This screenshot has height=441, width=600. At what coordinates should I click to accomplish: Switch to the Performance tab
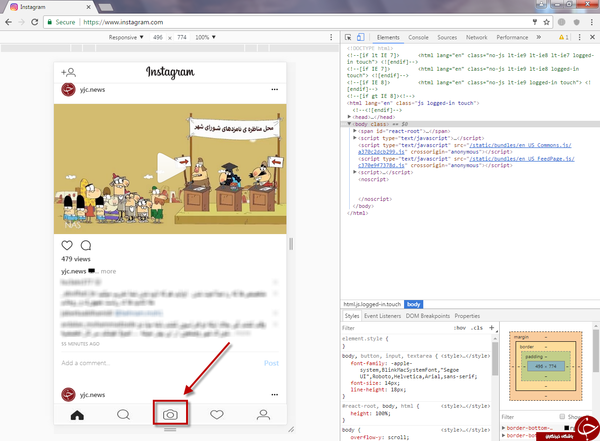click(x=512, y=37)
